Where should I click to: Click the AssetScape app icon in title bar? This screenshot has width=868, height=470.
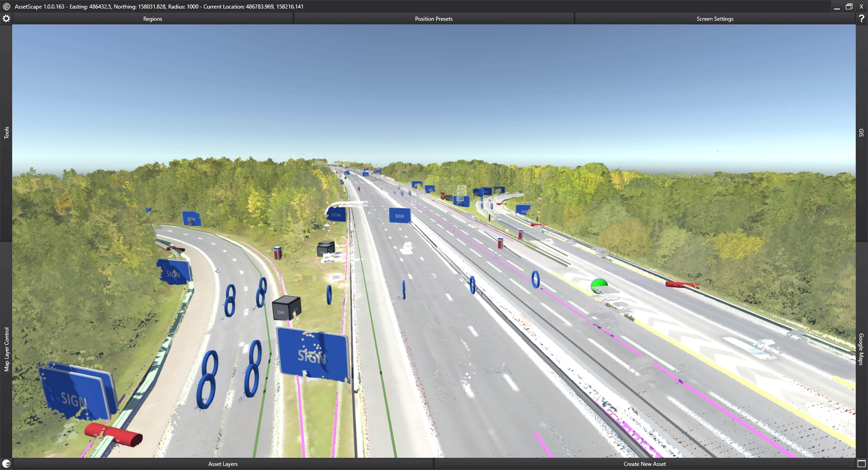6,6
